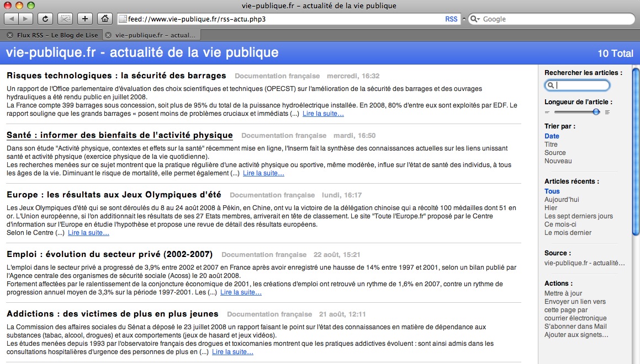Sort articles by Source
This screenshot has width=640, height=364.
tap(555, 153)
